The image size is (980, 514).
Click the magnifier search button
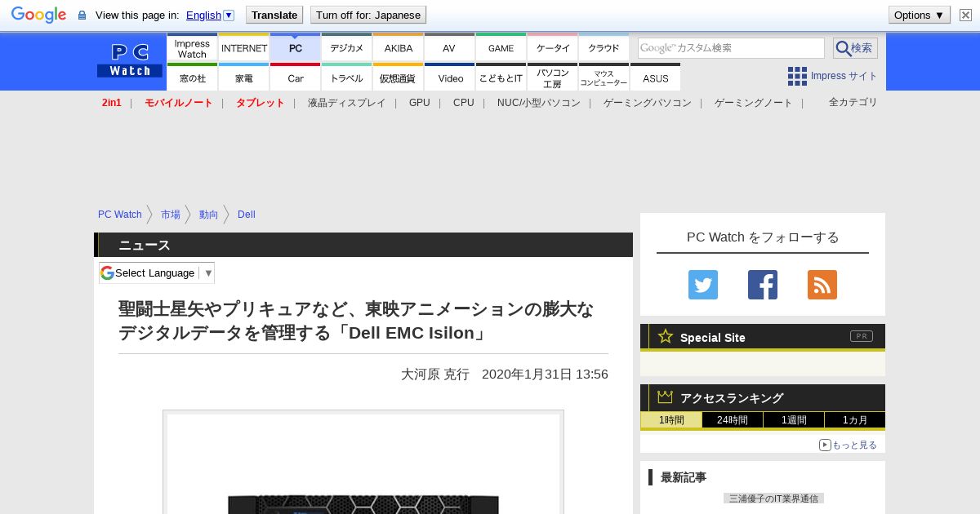coord(855,48)
